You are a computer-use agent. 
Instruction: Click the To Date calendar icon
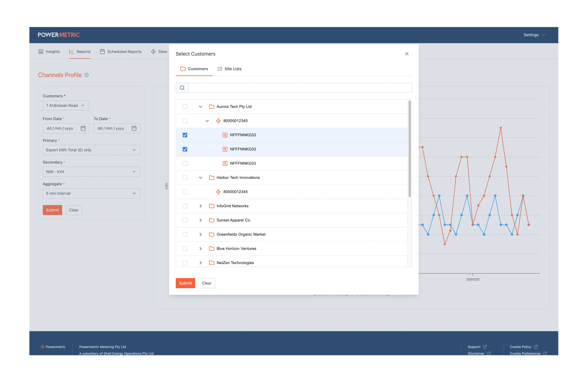coord(134,128)
